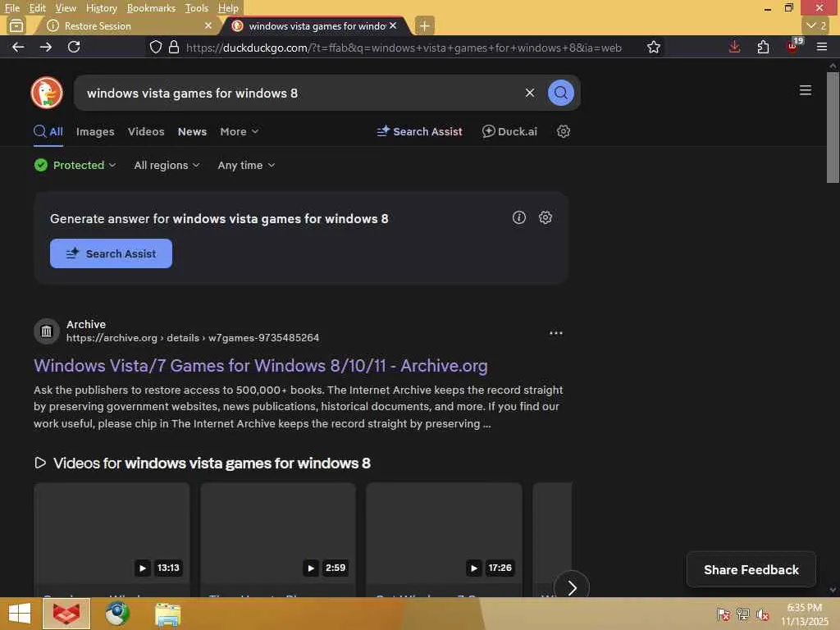Expand the More dropdown
Screen dimensions: 840x630
[240, 132]
